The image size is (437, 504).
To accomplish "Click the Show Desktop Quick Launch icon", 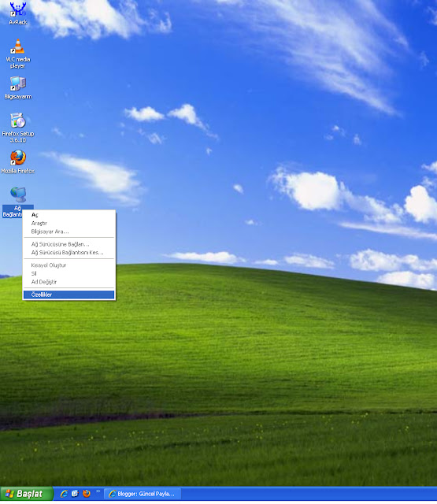I will click(75, 494).
